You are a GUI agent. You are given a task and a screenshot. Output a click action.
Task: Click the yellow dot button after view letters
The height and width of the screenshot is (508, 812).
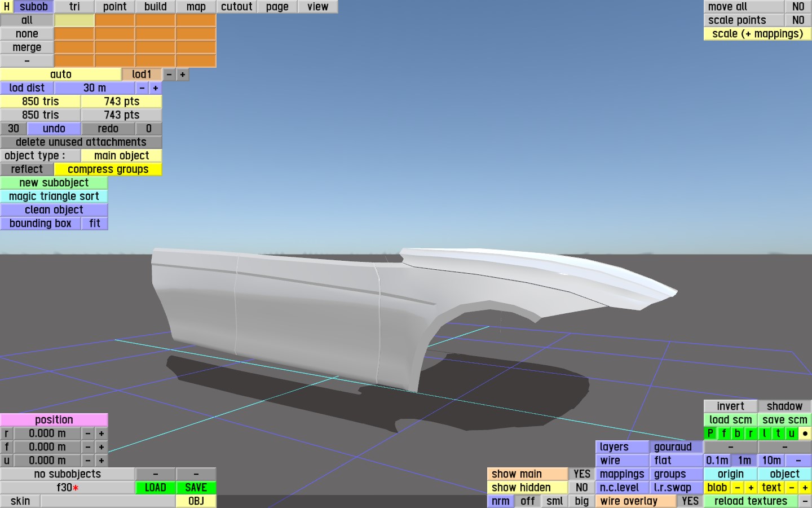pos(805,433)
